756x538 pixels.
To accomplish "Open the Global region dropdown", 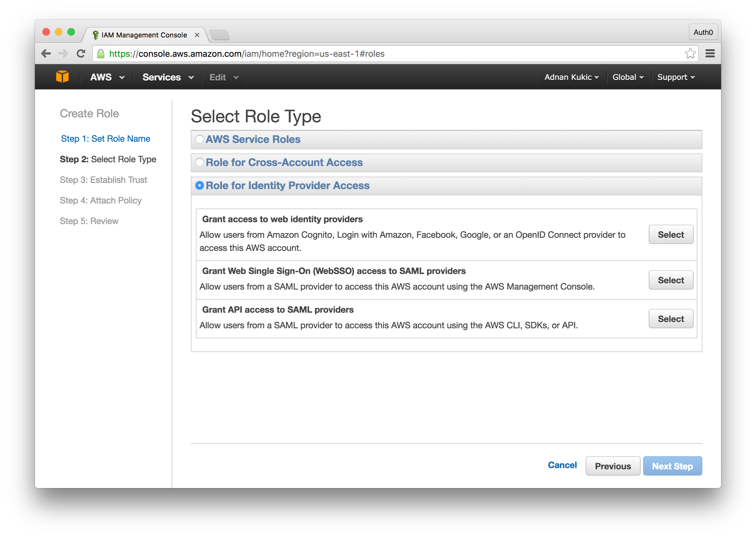I will (x=628, y=77).
